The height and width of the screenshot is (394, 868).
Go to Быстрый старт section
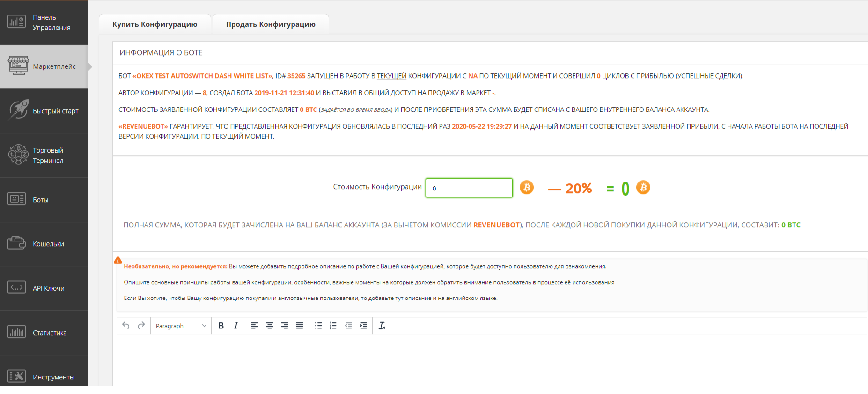coord(44,111)
